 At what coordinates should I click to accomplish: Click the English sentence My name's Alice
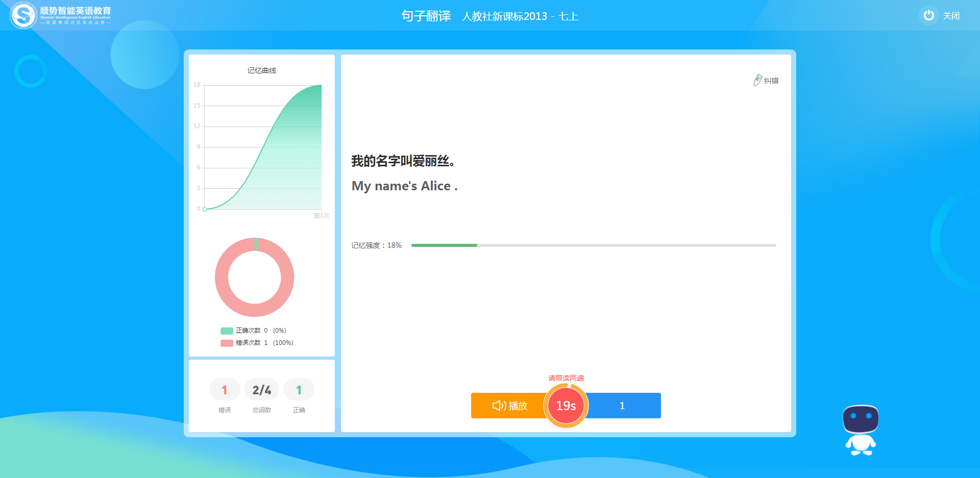pyautogui.click(x=404, y=186)
